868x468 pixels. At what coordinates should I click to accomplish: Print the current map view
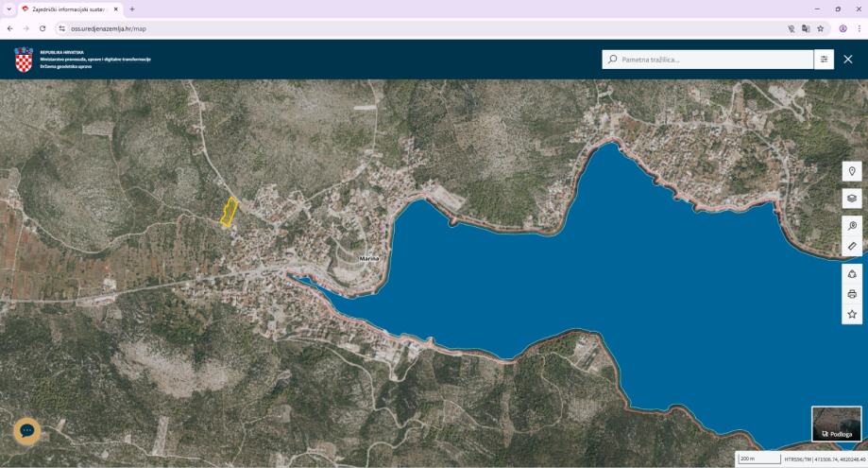tap(852, 294)
